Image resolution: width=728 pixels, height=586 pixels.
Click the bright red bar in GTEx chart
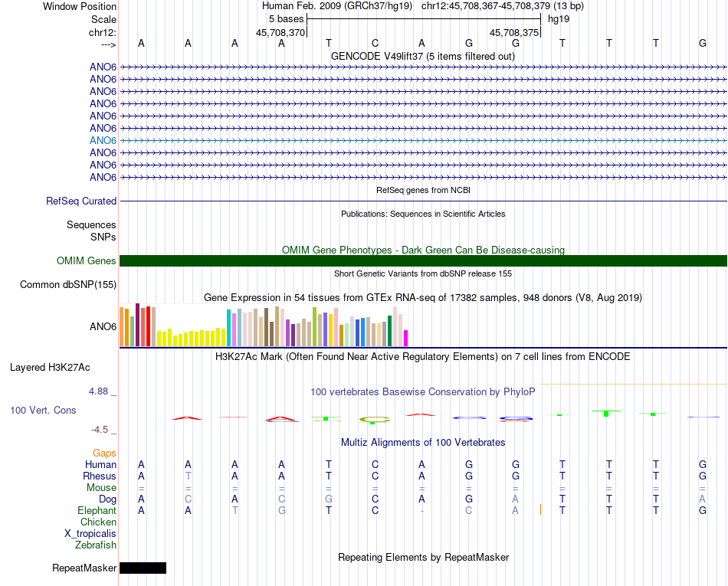point(148,326)
